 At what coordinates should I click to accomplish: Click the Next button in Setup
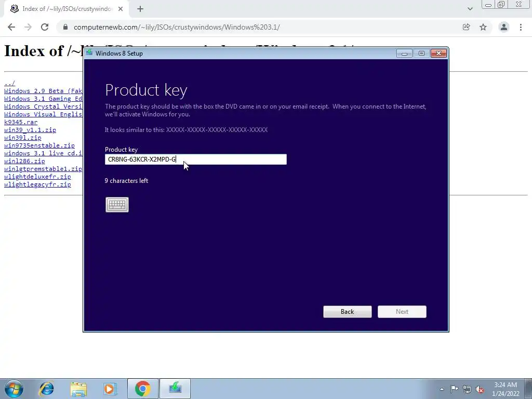coord(402,312)
